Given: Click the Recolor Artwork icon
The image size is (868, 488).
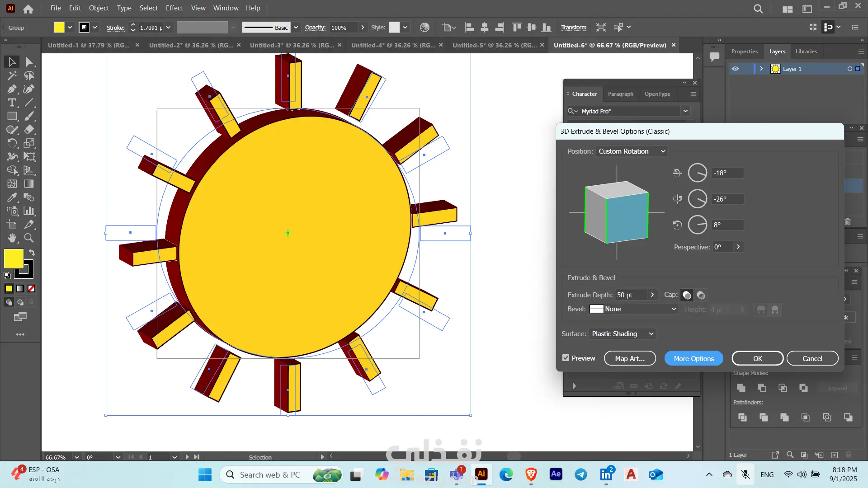Looking at the screenshot, I should 425,28.
